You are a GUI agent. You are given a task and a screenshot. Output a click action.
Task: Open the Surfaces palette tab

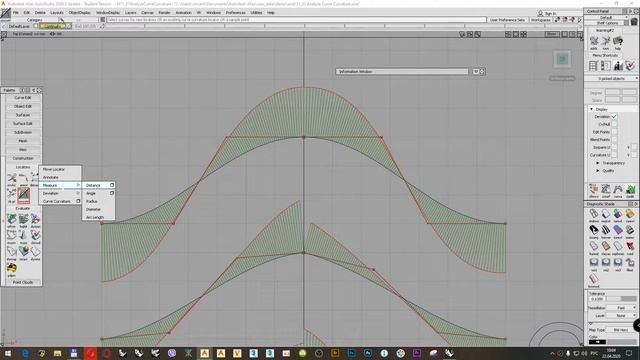coord(23,115)
